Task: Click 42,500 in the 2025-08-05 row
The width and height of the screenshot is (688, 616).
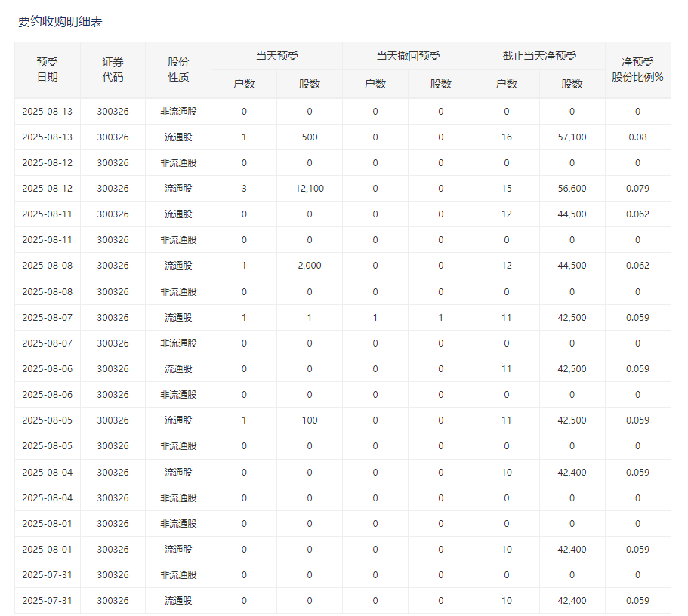Action: [572, 420]
